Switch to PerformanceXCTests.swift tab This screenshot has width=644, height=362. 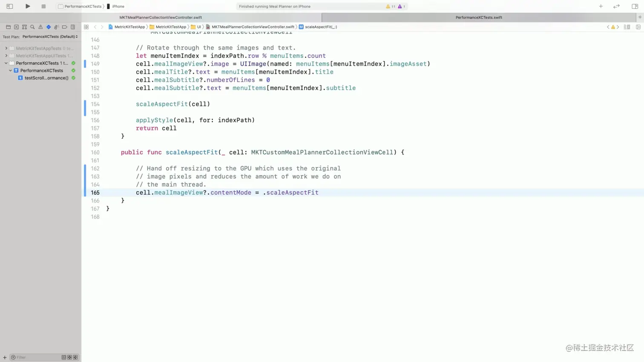click(479, 17)
